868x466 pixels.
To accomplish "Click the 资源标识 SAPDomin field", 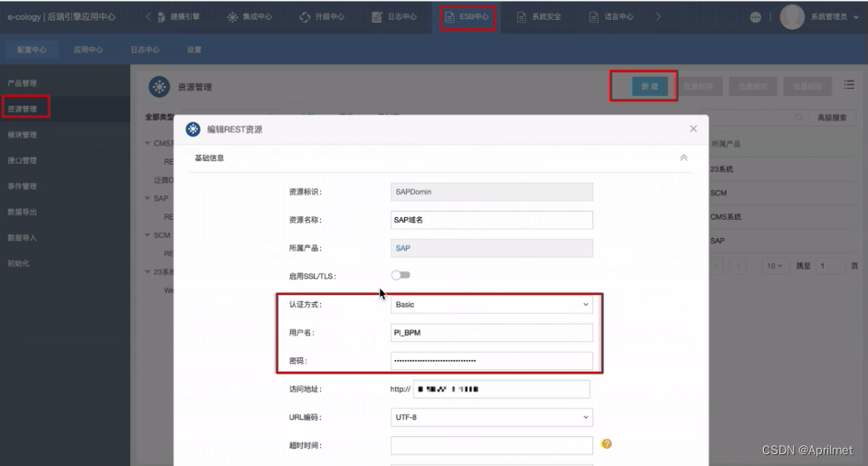I will (x=492, y=192).
